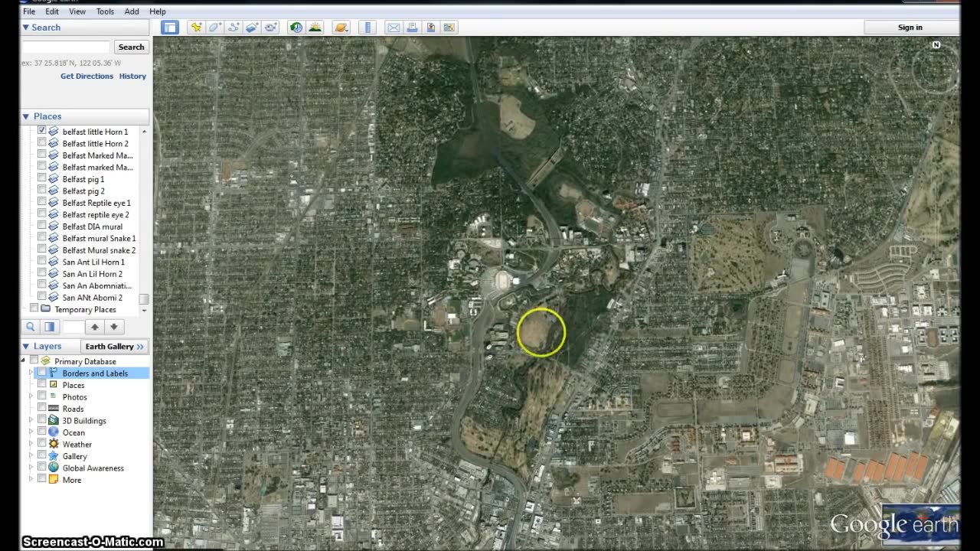
Task: Show sunlight across the landscape
Action: point(315,28)
